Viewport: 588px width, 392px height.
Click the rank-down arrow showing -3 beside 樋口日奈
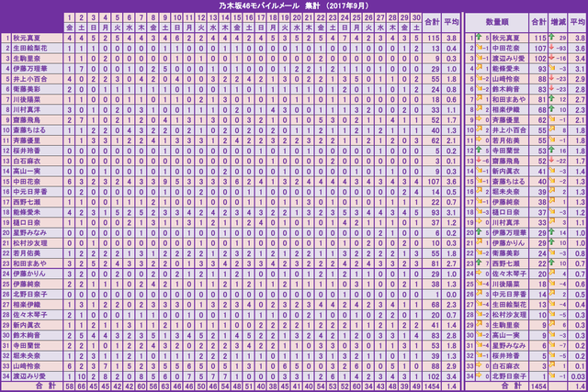[x=479, y=211]
